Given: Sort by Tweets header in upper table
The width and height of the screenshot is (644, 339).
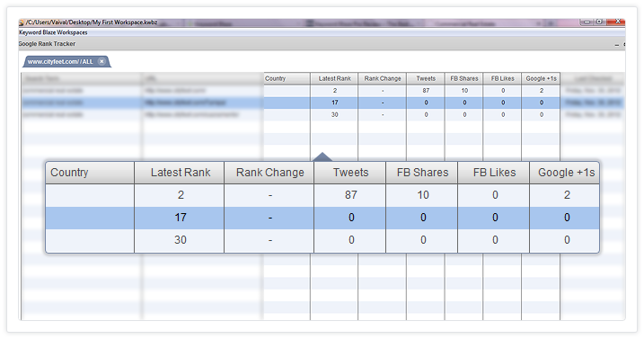Looking at the screenshot, I should click(x=426, y=78).
